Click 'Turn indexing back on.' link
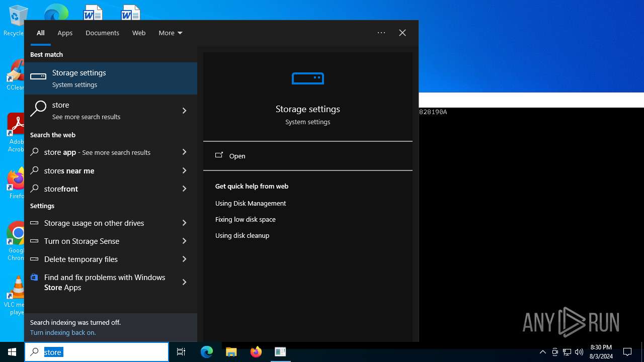 (63, 332)
